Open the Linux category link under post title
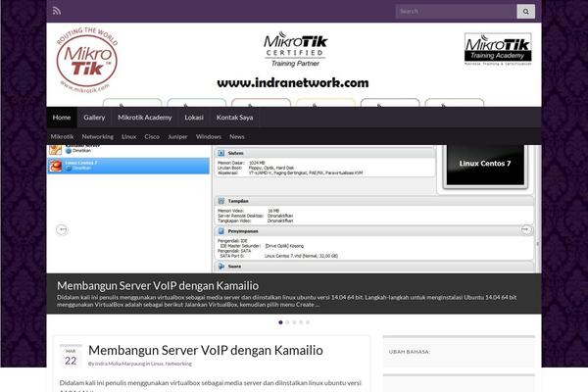This screenshot has width=588, height=392. point(157,364)
